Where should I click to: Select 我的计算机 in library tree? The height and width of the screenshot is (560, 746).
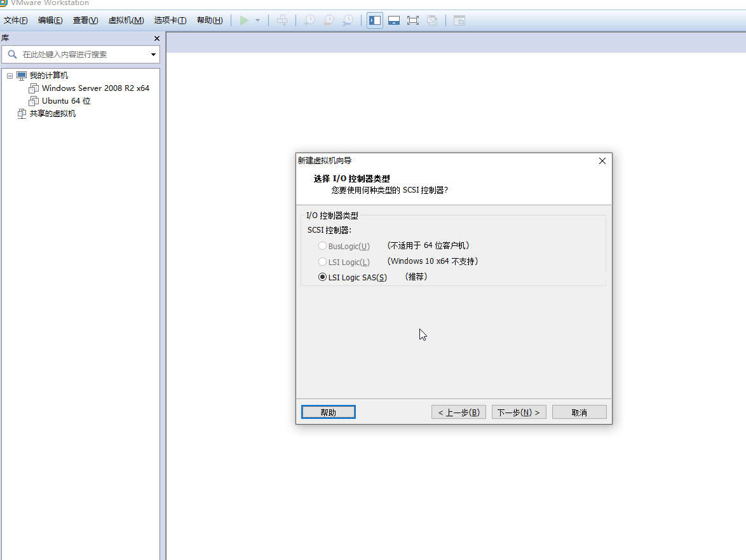[x=48, y=76]
